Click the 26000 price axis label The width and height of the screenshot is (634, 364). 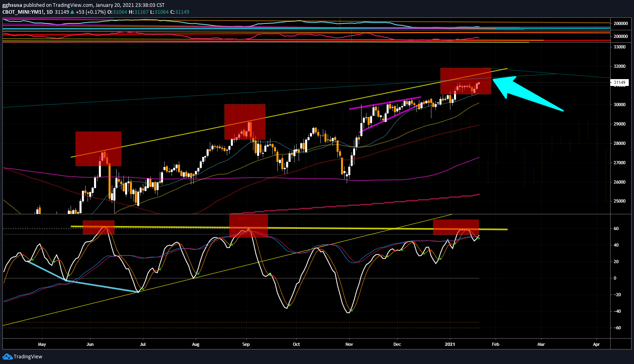619,182
